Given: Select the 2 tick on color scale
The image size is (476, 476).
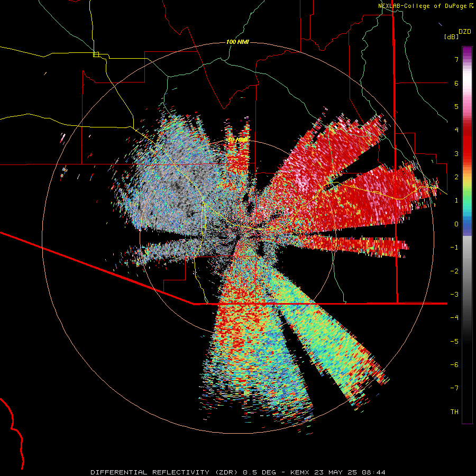Looking at the screenshot, I should click(x=456, y=177).
